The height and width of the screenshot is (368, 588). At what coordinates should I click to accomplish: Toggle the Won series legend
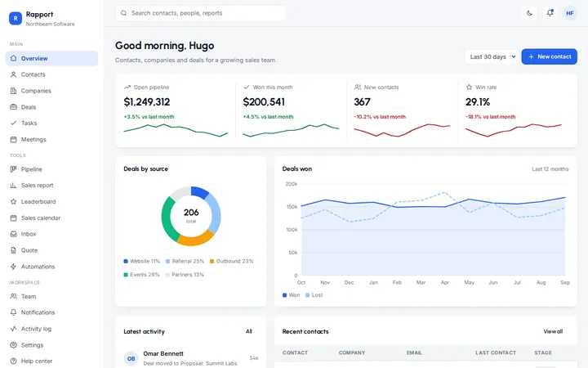point(291,295)
